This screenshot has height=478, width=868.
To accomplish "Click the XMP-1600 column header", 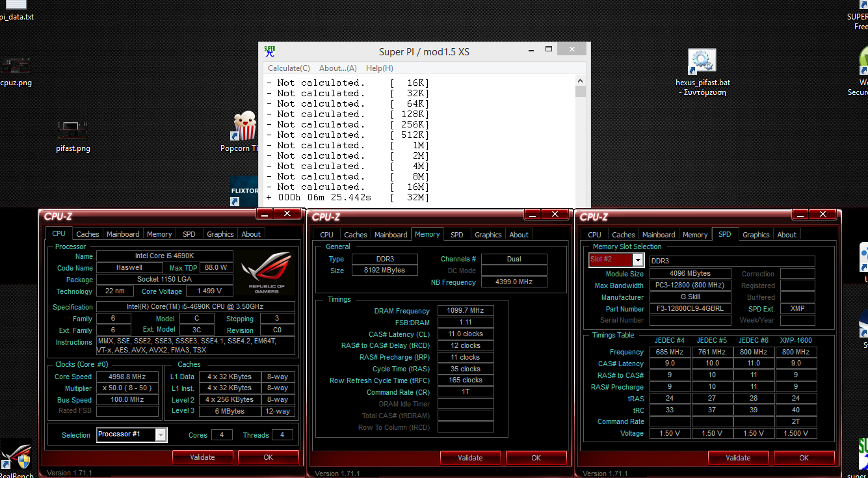I will pyautogui.click(x=796, y=340).
